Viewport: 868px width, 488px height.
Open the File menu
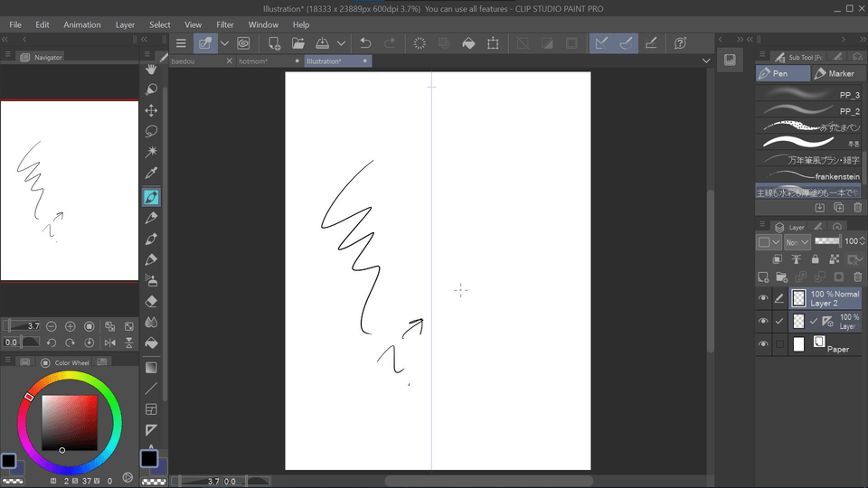click(15, 25)
